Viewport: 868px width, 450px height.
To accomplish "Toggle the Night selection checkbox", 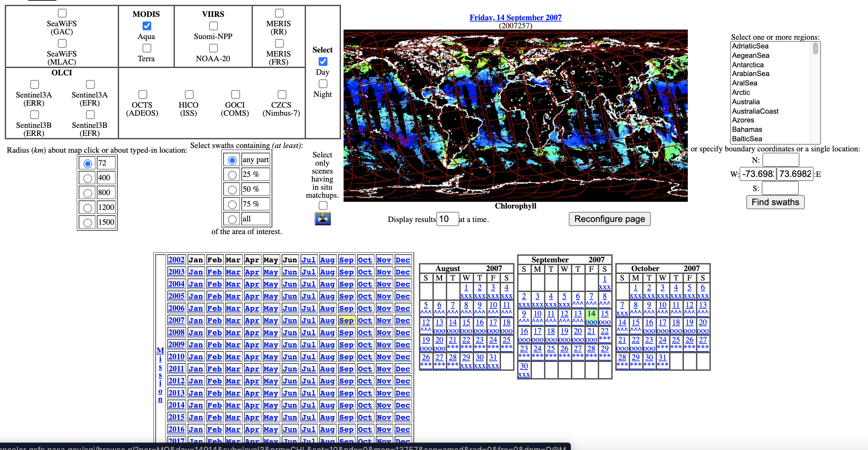I will 323,84.
